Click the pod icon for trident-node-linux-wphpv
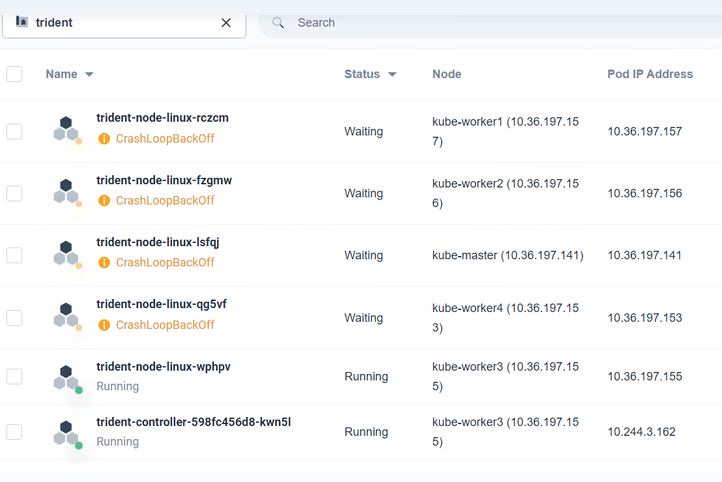 (x=66, y=378)
